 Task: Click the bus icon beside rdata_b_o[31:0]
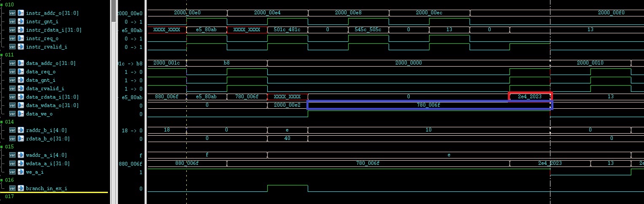pos(20,139)
